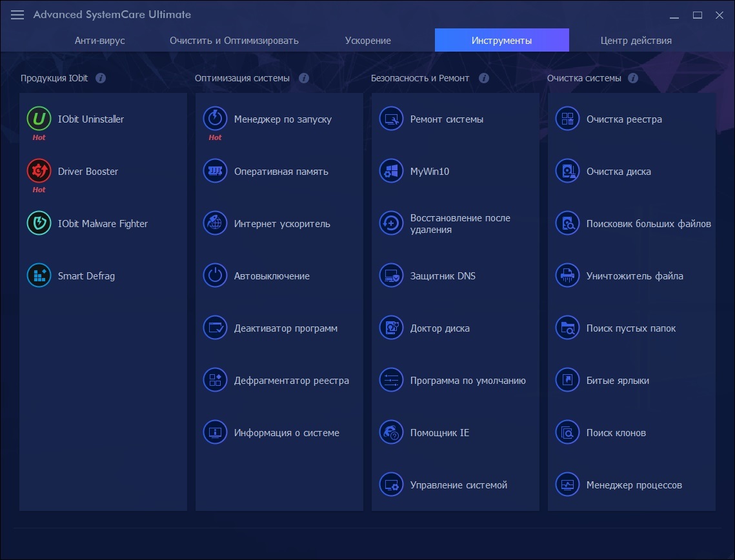Launch Smart Defrag icon

tap(39, 275)
